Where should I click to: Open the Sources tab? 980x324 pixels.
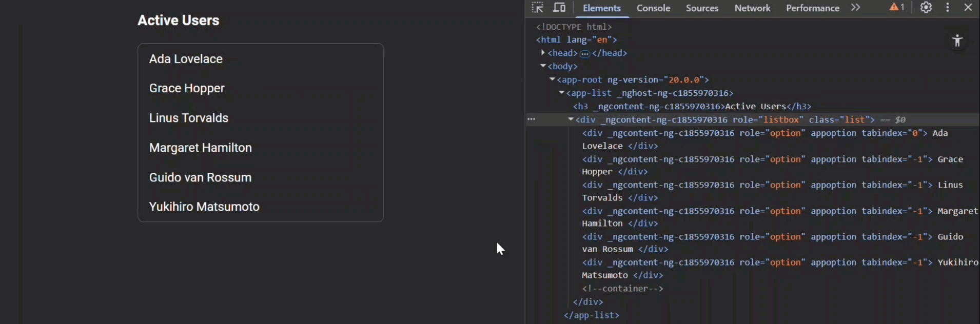click(x=702, y=8)
